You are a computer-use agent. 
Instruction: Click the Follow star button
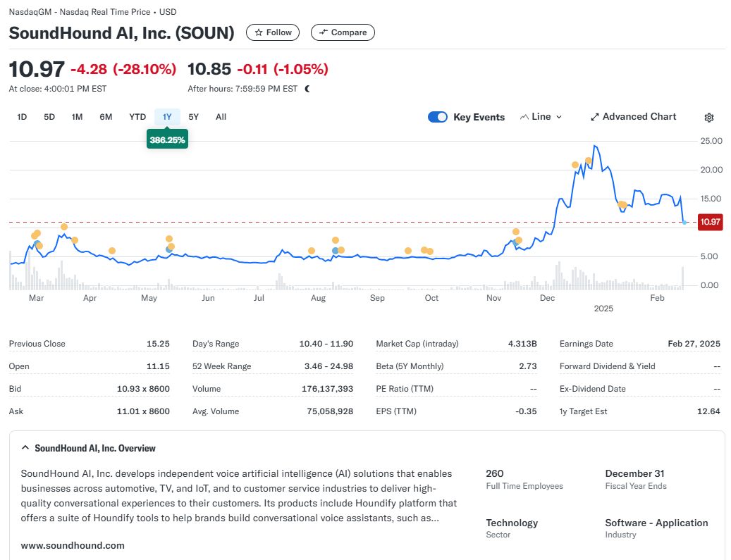[x=273, y=32]
